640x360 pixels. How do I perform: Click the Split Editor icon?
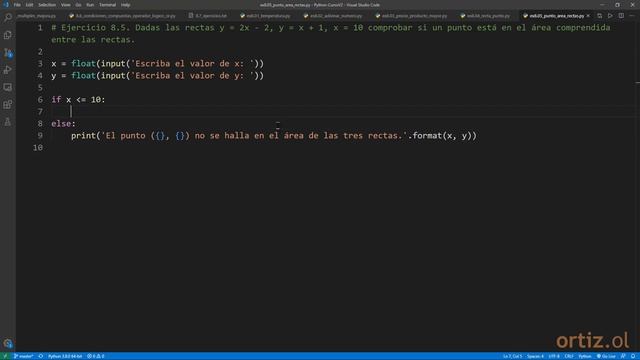point(621,16)
